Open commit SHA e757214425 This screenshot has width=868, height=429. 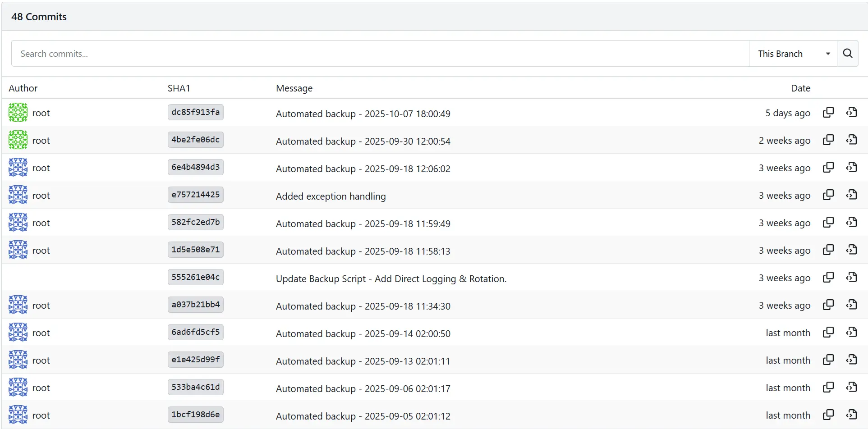(195, 195)
